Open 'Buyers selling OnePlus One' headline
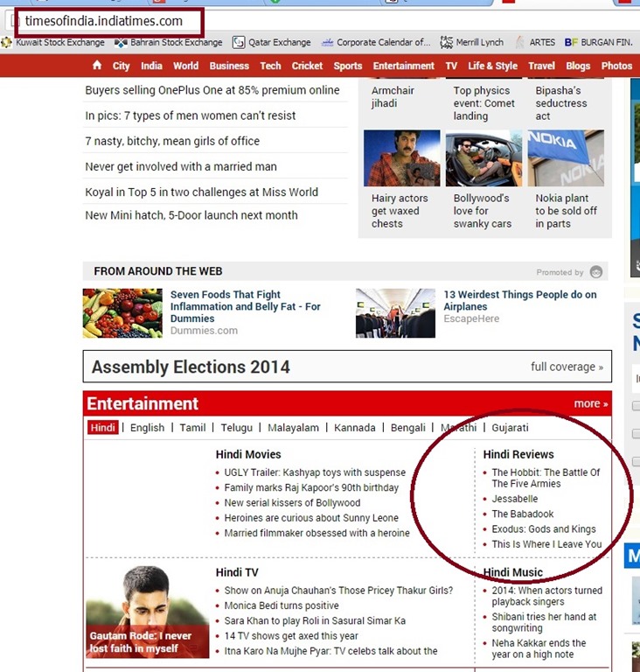Viewport: 640px width, 672px height. coord(212,90)
